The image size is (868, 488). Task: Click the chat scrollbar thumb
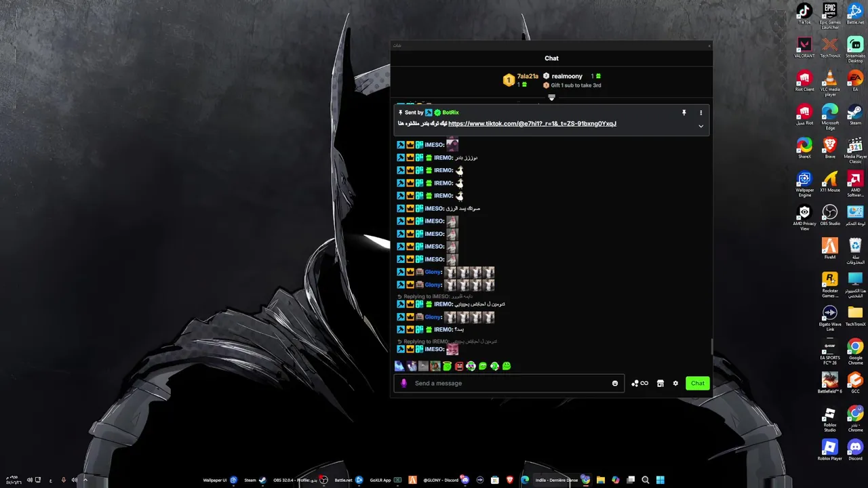[711, 346]
